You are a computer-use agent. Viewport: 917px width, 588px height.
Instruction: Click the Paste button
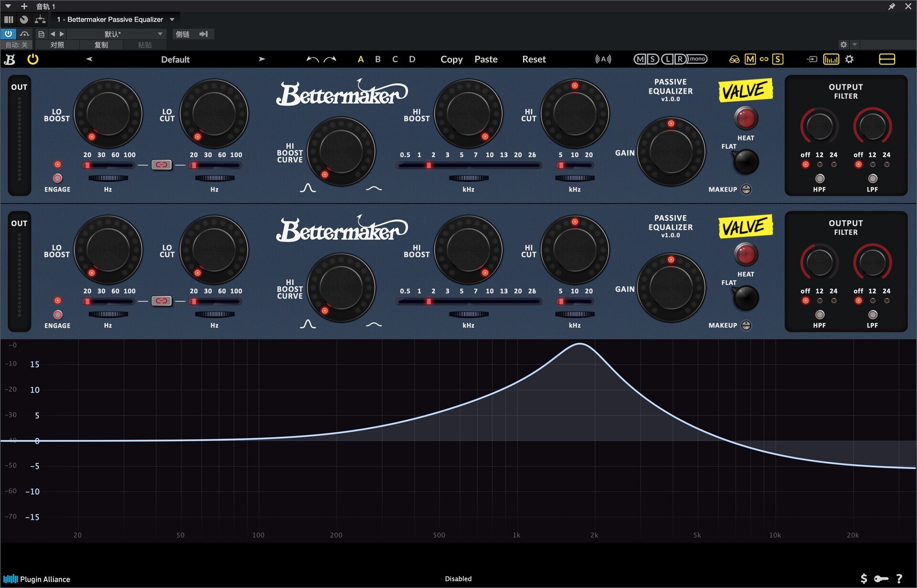coord(486,59)
